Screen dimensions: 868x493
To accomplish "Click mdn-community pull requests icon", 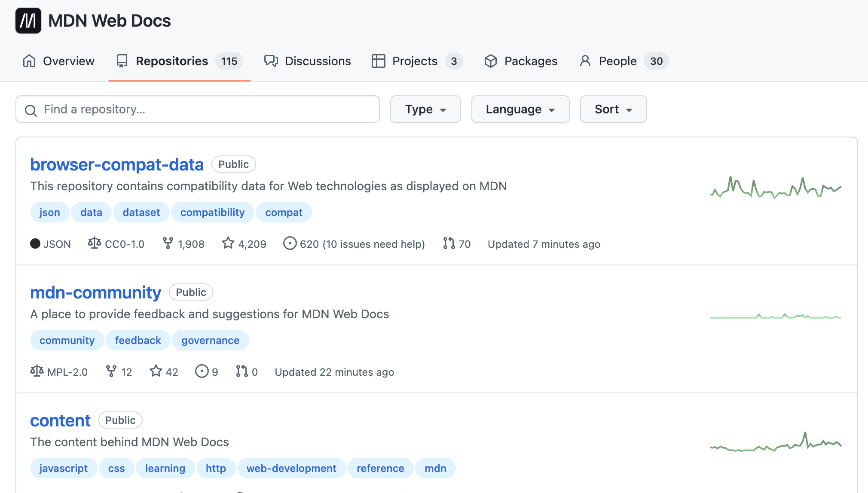I will pyautogui.click(x=242, y=371).
